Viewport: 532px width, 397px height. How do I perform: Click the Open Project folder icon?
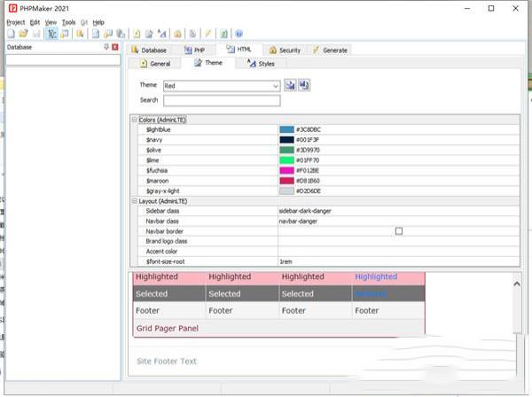tap(23, 34)
